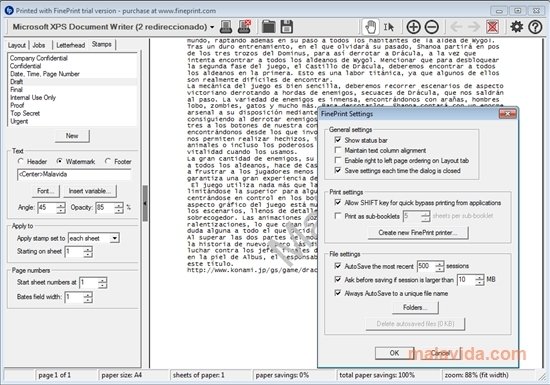The width and height of the screenshot is (550, 385).
Task: Save job with the floppy disk icon
Action: [287, 27]
